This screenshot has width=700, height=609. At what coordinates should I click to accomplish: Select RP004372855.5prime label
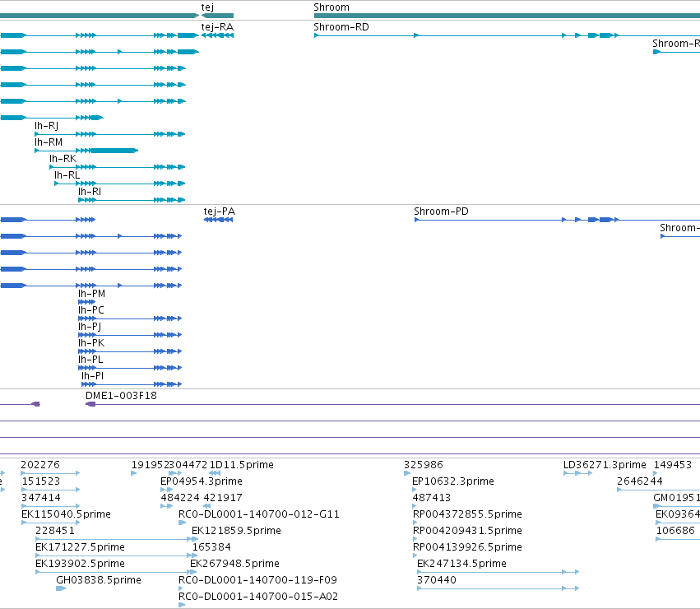pyautogui.click(x=467, y=514)
